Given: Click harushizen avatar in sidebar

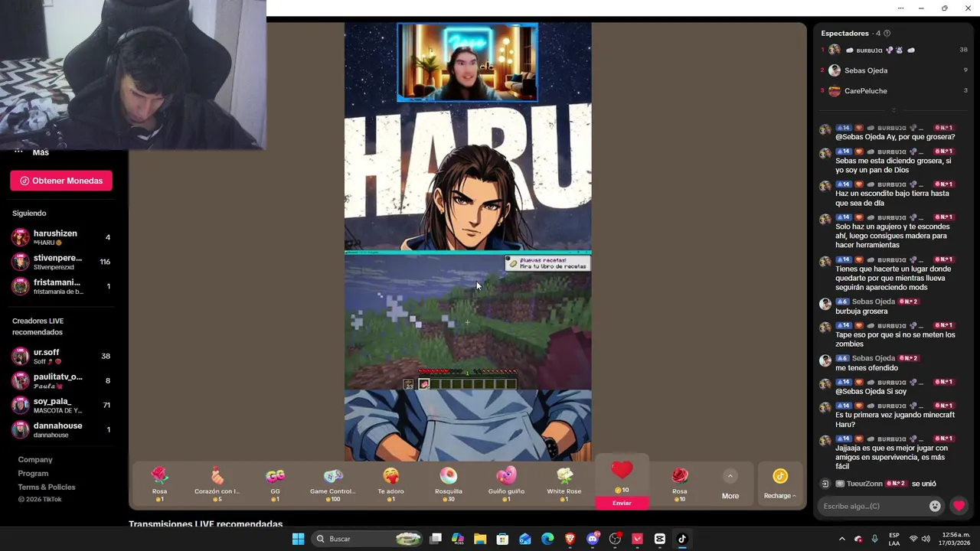Looking at the screenshot, I should [x=20, y=237].
